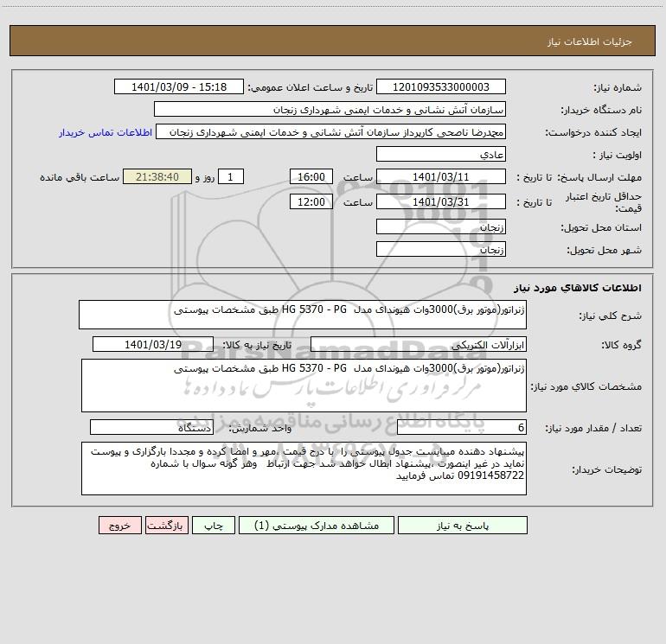
Task: Click the label شرح کلی نیاز
Action: click(x=611, y=316)
